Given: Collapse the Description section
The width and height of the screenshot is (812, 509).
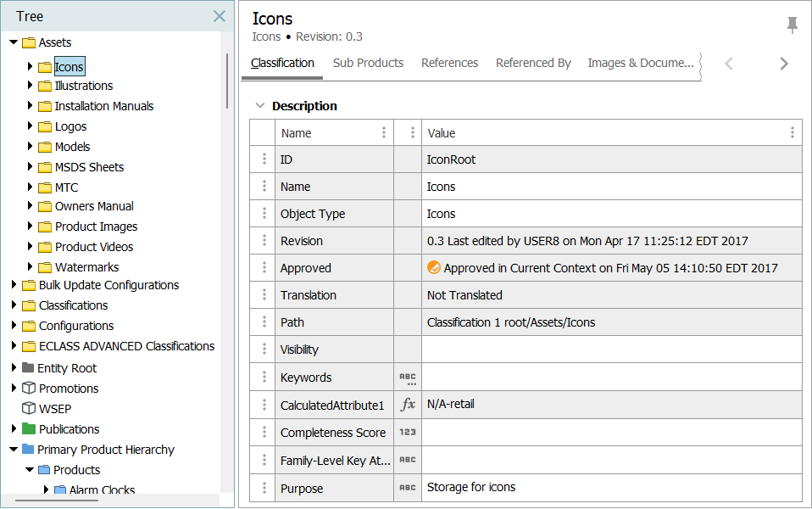Looking at the screenshot, I should click(x=260, y=106).
